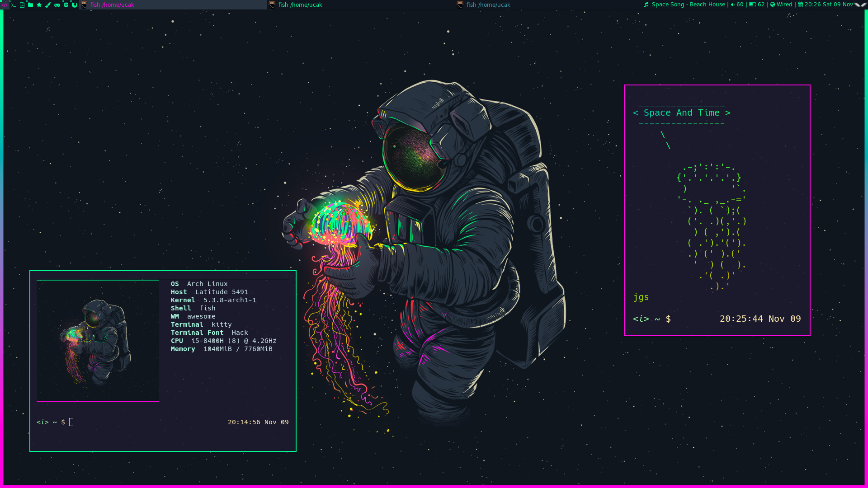
Task: Open the gamepad games tag
Action: click(x=57, y=5)
